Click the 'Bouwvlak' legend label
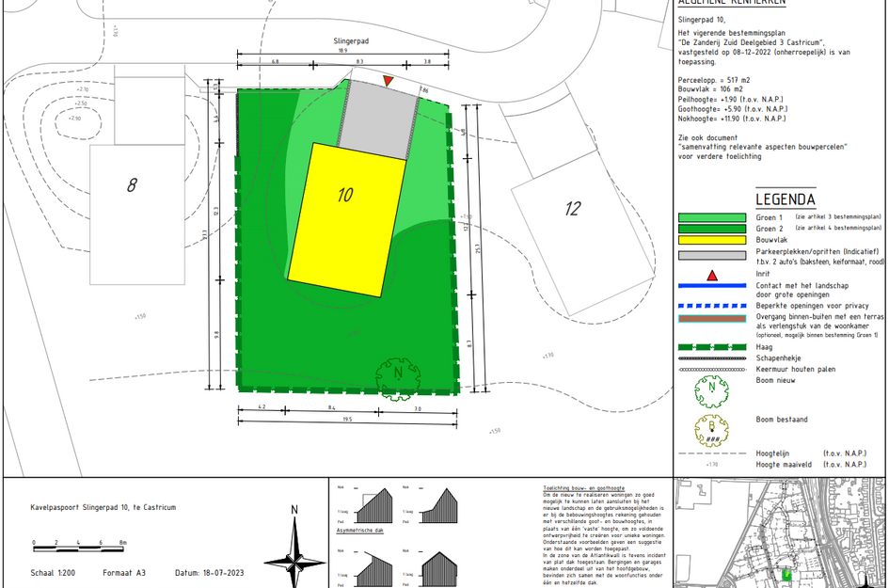Screen dimensions: 889x588 click(x=771, y=240)
